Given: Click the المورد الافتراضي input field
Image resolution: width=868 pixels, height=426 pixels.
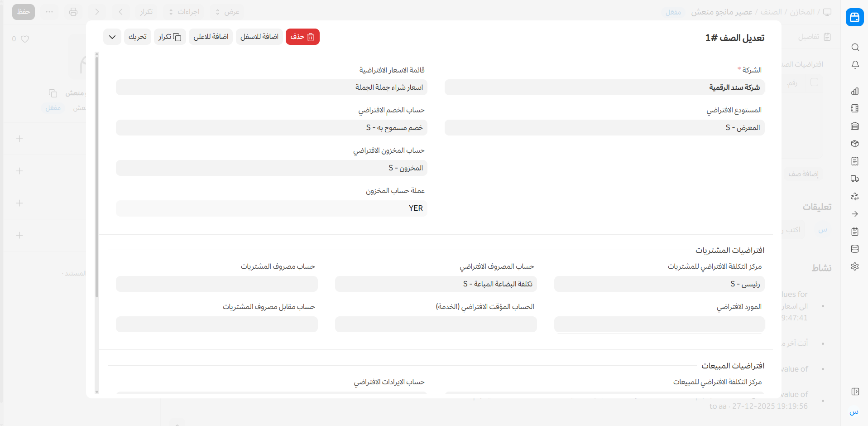Looking at the screenshot, I should (659, 324).
